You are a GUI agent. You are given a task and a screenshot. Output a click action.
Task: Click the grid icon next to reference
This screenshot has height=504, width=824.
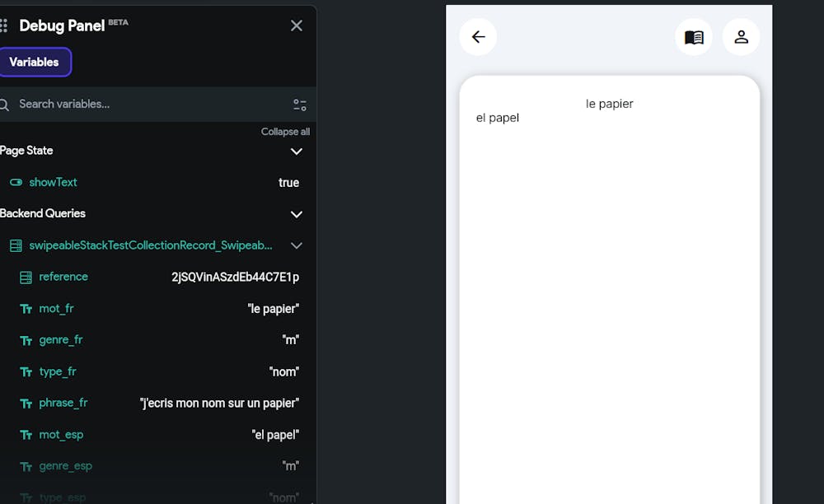(25, 277)
